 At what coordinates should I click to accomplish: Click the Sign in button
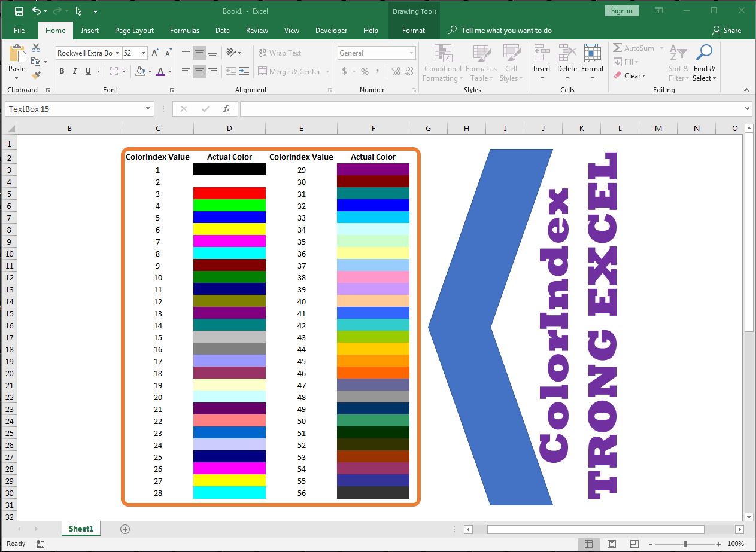click(622, 11)
